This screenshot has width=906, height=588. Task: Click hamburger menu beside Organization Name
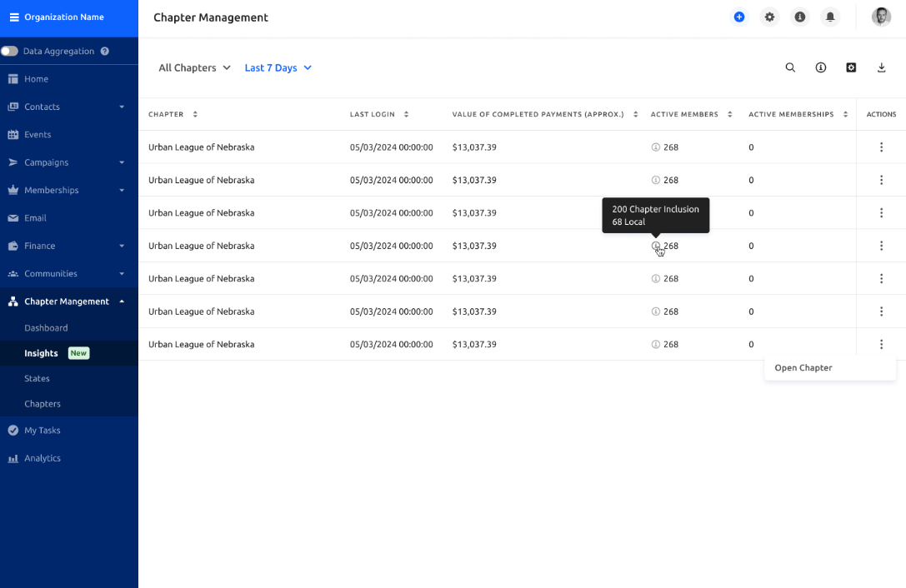14,17
